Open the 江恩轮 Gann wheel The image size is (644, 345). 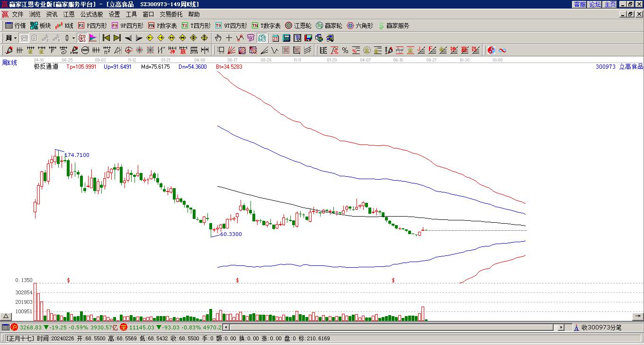tap(298, 26)
